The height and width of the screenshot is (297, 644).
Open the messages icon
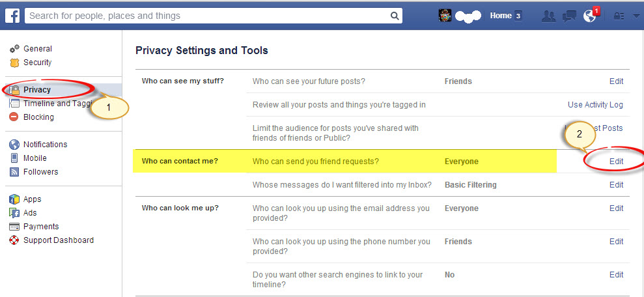[569, 16]
